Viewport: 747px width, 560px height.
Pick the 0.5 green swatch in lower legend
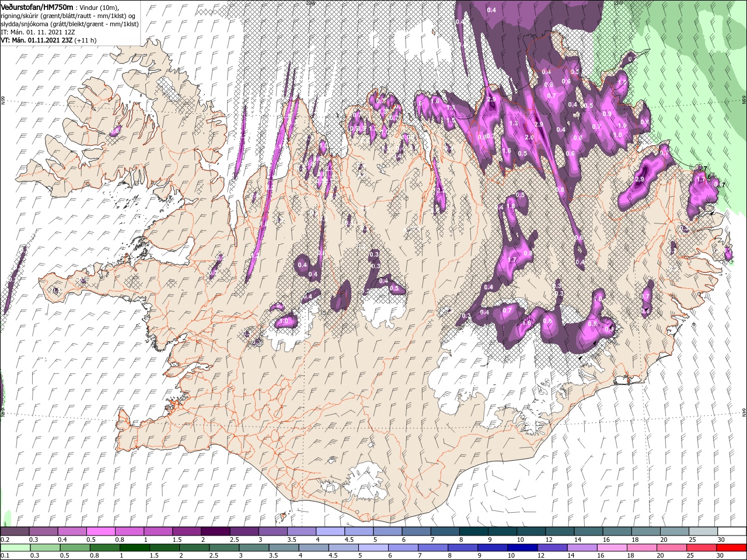pyautogui.click(x=75, y=548)
